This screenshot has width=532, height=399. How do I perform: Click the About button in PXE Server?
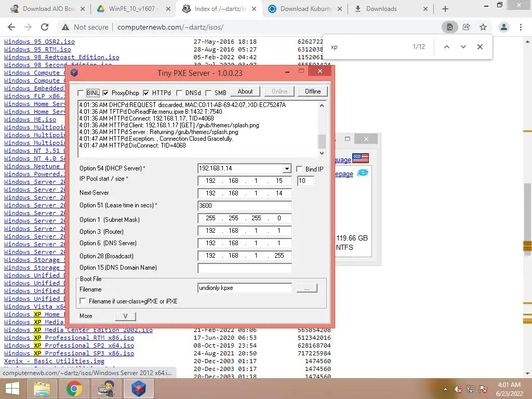tap(245, 91)
